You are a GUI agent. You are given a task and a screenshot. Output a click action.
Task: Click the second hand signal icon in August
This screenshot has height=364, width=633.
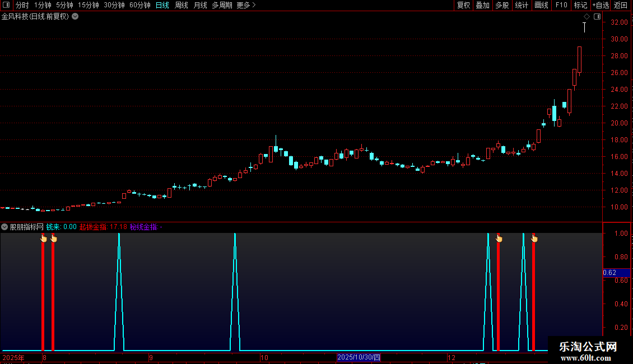tap(54, 239)
